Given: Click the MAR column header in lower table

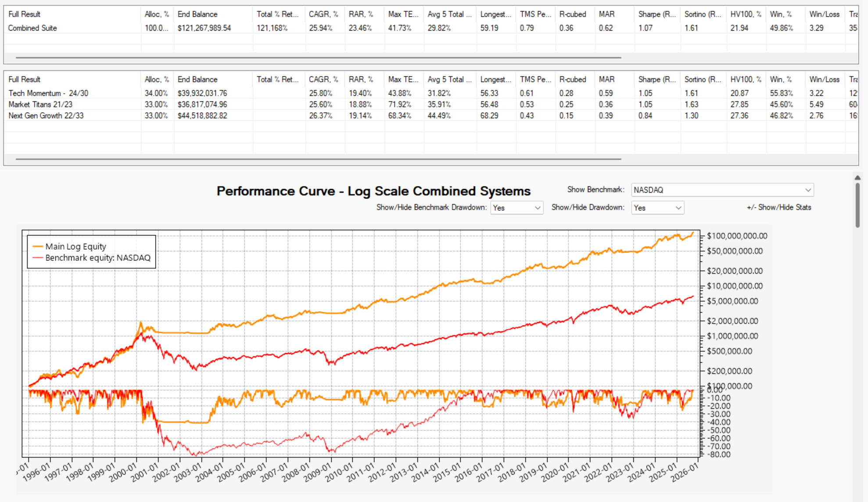Looking at the screenshot, I should 615,79.
